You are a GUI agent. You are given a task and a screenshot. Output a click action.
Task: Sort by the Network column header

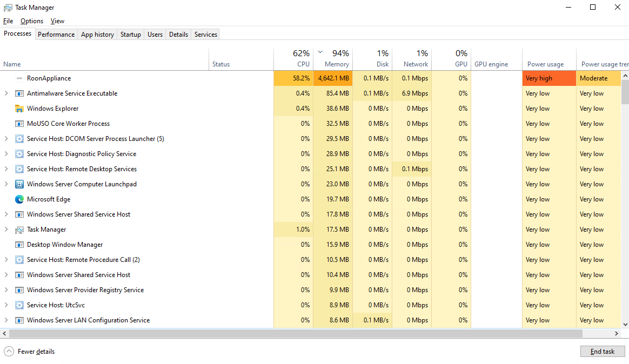coord(412,59)
